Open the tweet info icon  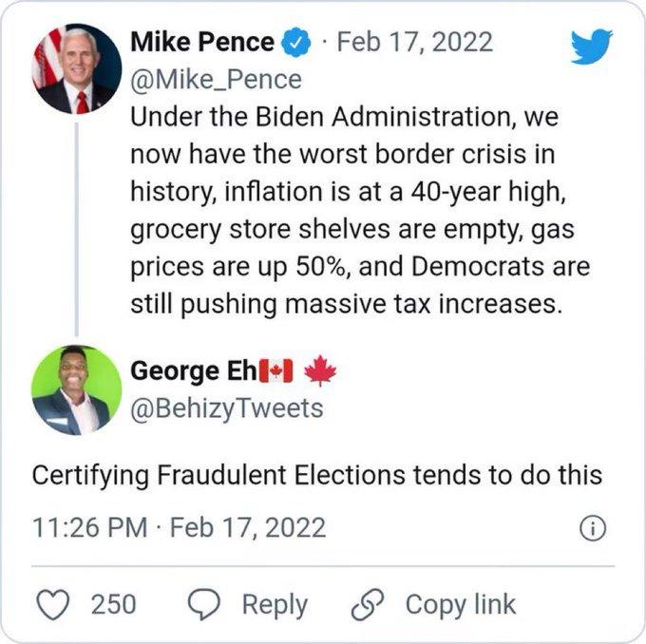coord(592,529)
